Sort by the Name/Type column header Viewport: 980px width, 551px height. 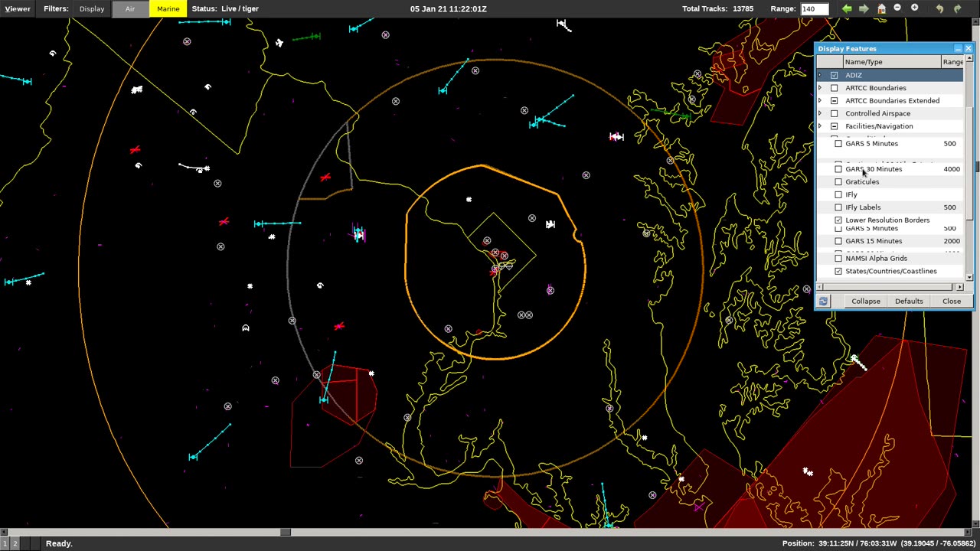pyautogui.click(x=892, y=62)
